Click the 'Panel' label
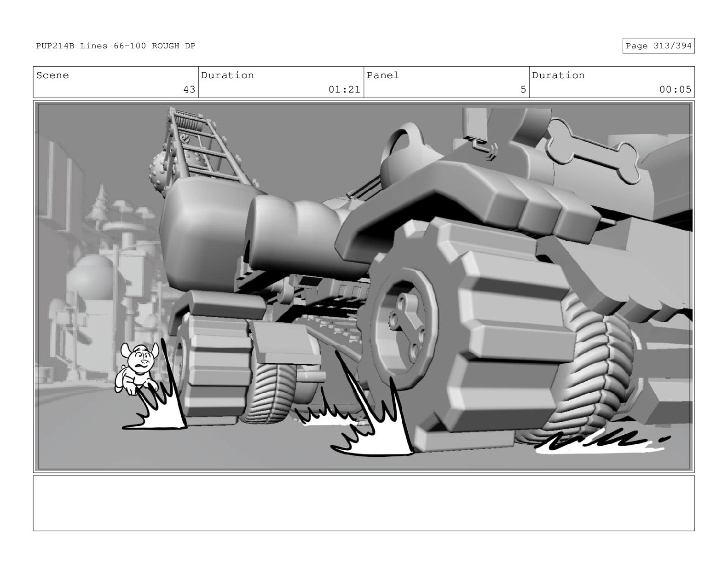The image size is (728, 564). click(383, 76)
